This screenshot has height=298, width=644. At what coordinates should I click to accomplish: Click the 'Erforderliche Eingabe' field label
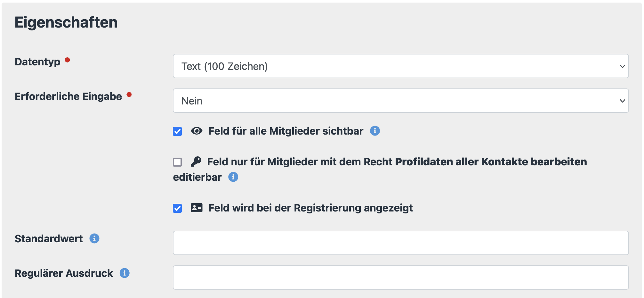coord(68,96)
